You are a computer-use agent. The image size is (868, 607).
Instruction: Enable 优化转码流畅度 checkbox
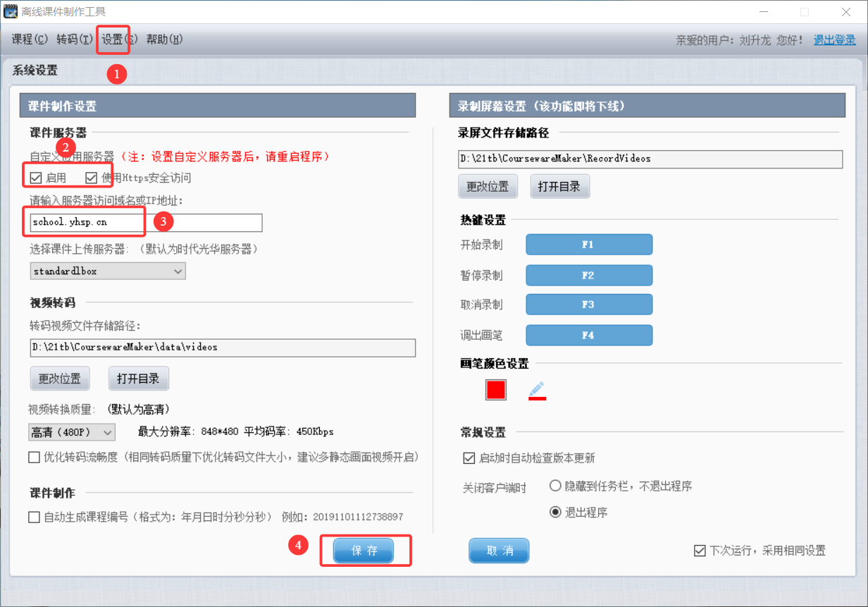tap(35, 458)
